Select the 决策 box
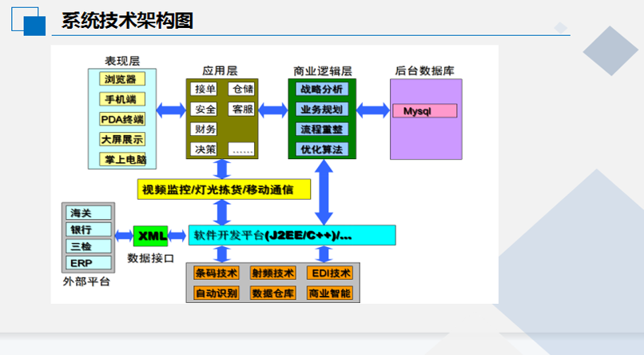Image resolution: width=644 pixels, height=355 pixels. click(x=204, y=150)
